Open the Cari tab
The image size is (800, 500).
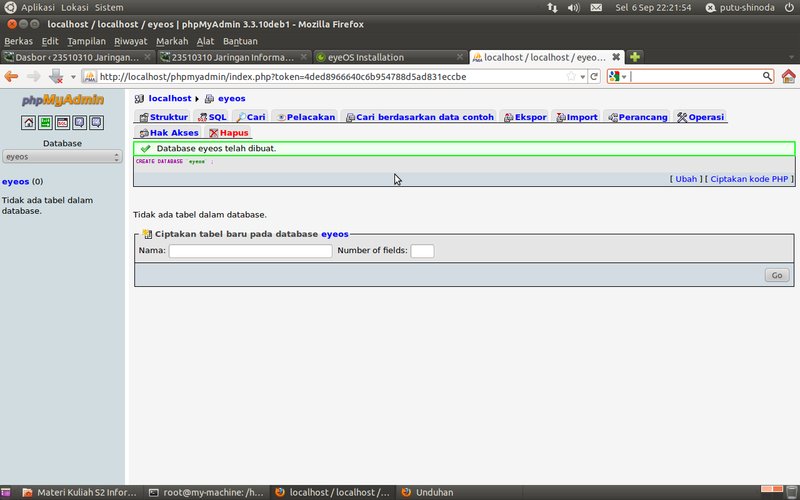tap(251, 117)
